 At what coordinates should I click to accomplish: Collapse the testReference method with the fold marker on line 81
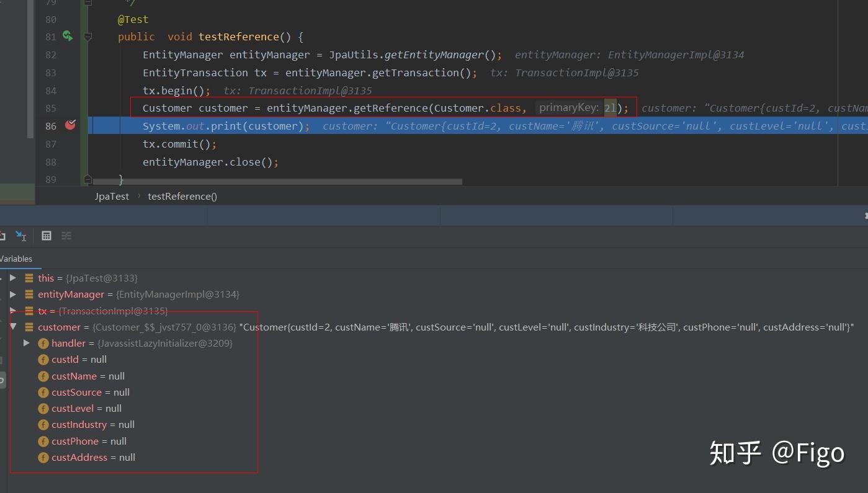87,37
